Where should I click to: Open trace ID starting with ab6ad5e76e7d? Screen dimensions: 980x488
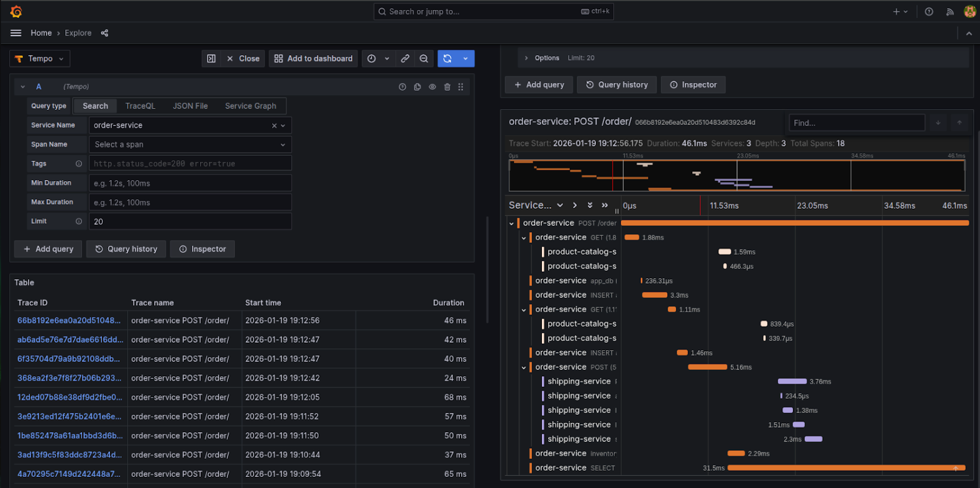(70, 340)
